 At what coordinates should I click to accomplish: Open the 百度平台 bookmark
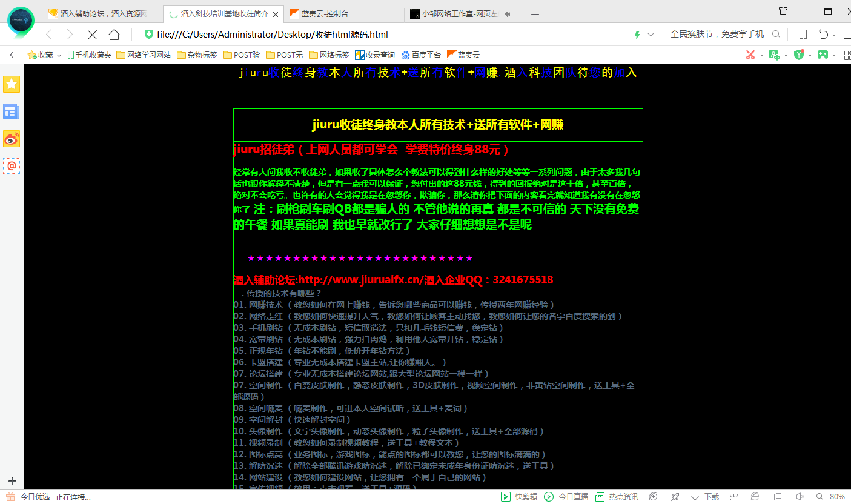tap(421, 55)
